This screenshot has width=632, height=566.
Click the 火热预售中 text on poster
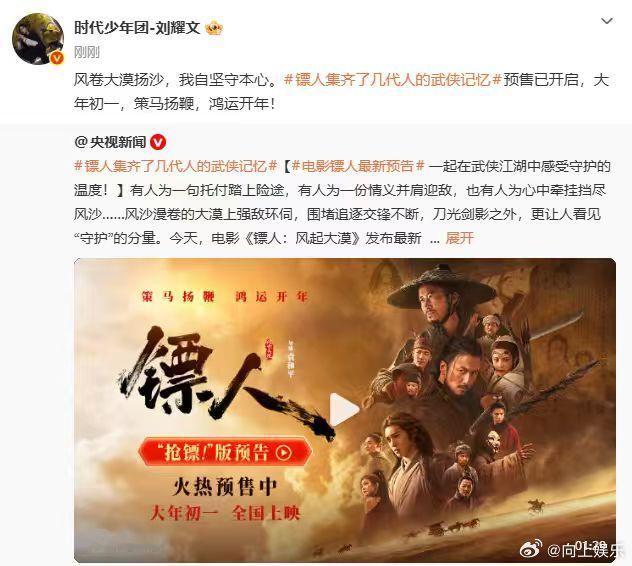[225, 487]
